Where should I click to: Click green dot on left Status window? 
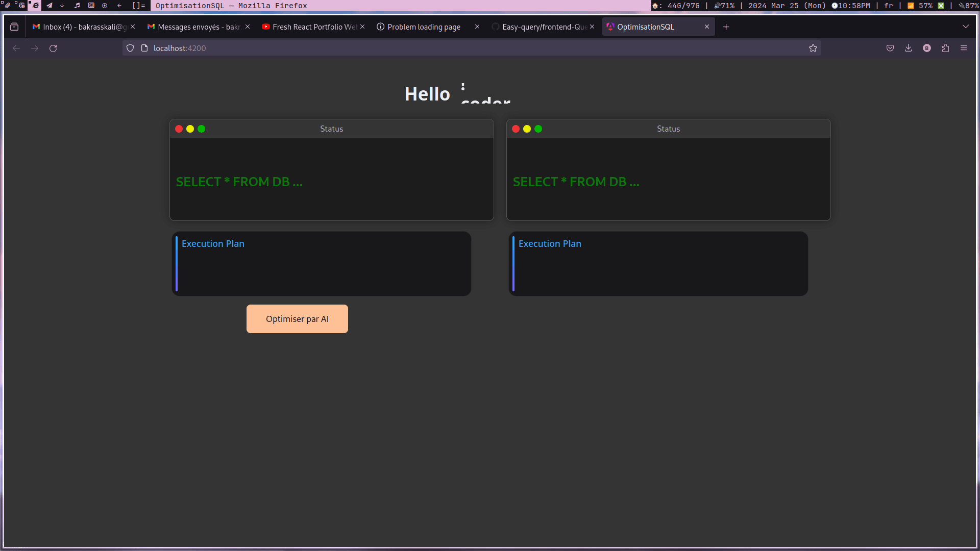pyautogui.click(x=202, y=129)
